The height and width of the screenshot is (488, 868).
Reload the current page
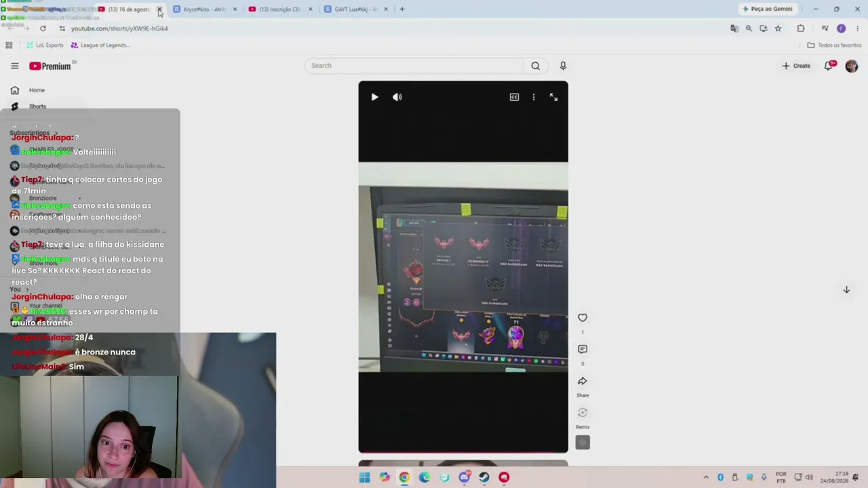click(x=43, y=28)
